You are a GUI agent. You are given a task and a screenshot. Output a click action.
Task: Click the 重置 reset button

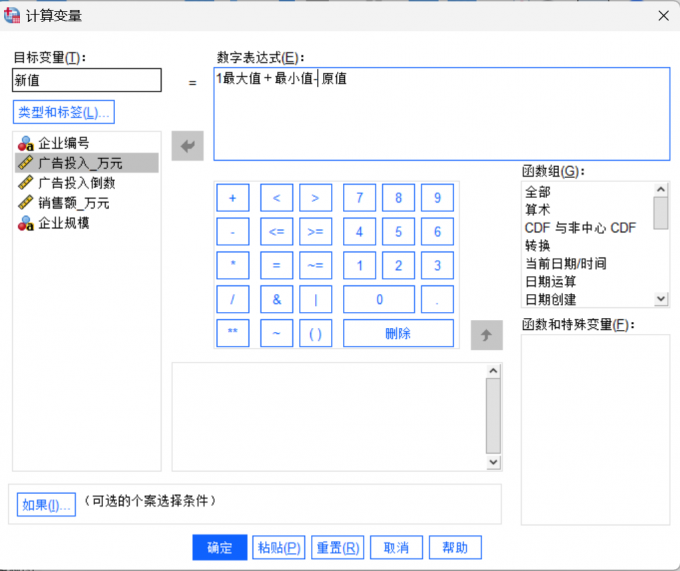[338, 548]
